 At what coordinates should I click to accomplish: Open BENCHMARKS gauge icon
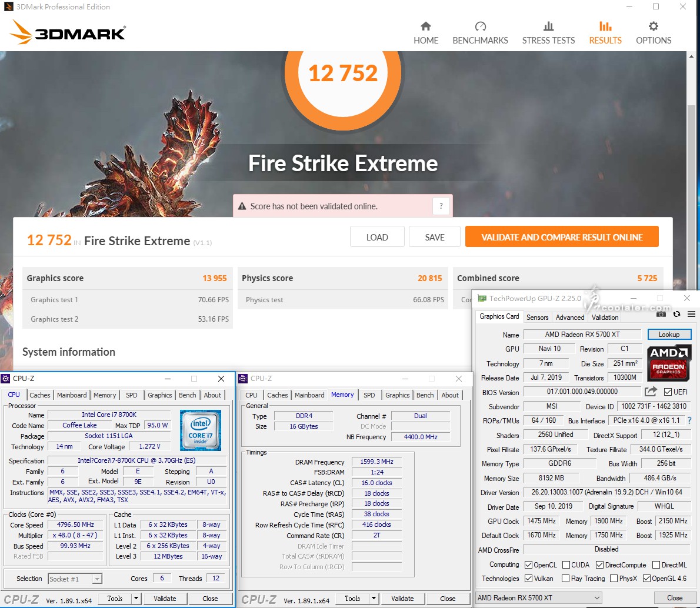481,26
